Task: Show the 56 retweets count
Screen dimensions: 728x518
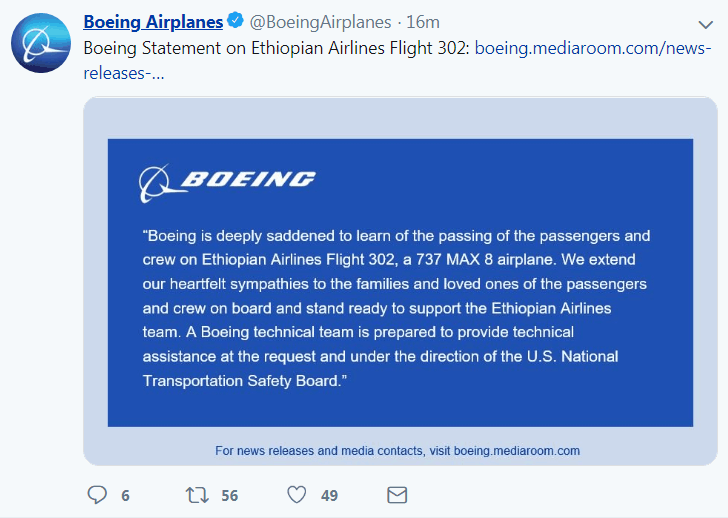Action: pyautogui.click(x=230, y=495)
